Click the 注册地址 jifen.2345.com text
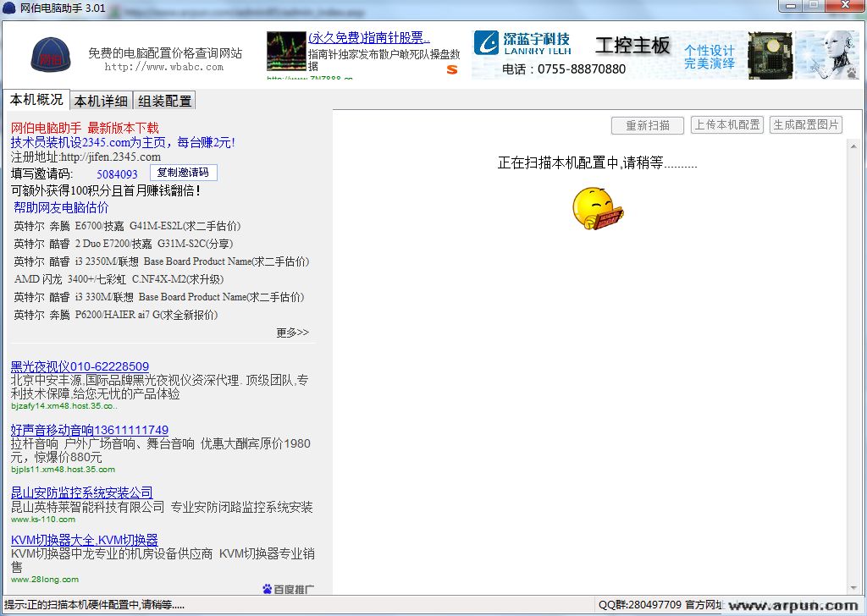 coord(86,157)
